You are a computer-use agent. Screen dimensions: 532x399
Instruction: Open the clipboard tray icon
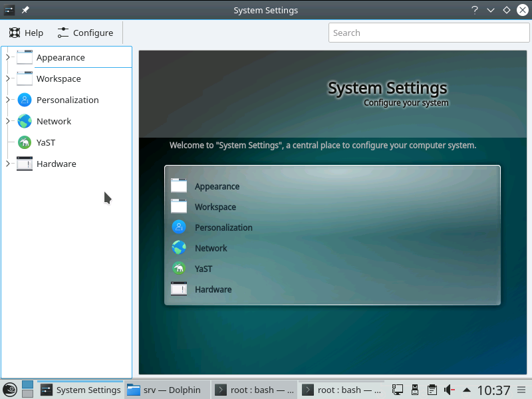432,390
